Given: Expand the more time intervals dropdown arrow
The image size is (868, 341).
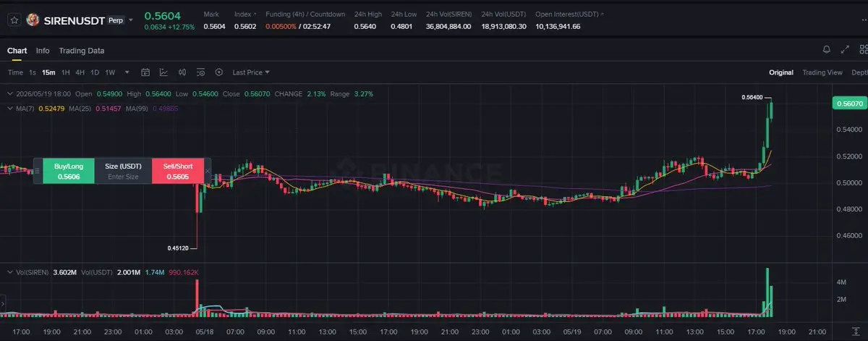Looking at the screenshot, I should pyautogui.click(x=127, y=72).
